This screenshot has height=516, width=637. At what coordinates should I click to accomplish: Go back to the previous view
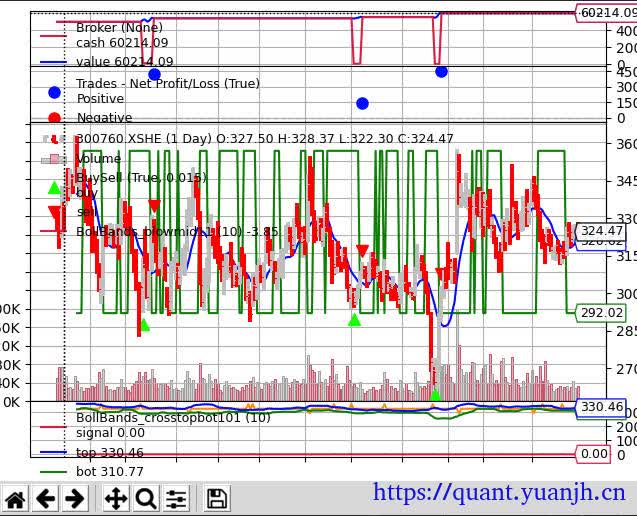click(x=46, y=499)
